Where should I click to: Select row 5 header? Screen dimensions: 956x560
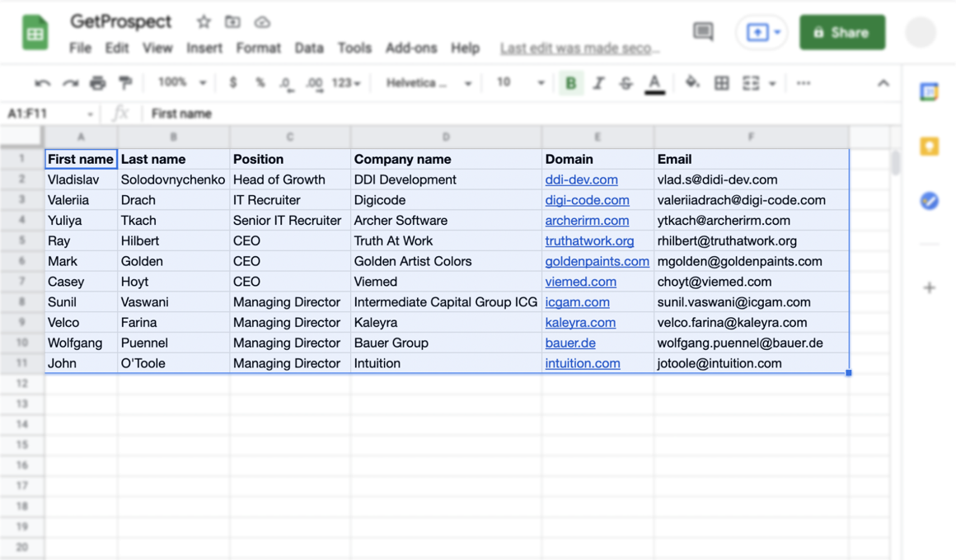[21, 240]
